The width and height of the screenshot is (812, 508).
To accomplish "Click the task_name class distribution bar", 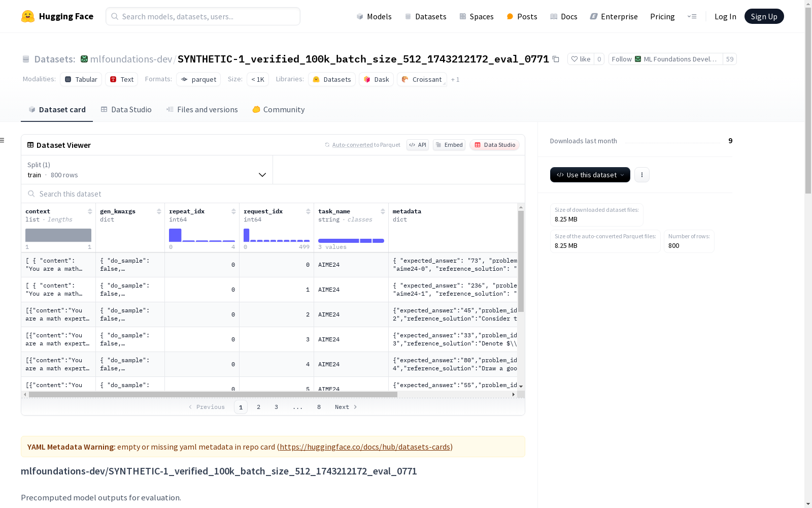I will click(x=351, y=241).
